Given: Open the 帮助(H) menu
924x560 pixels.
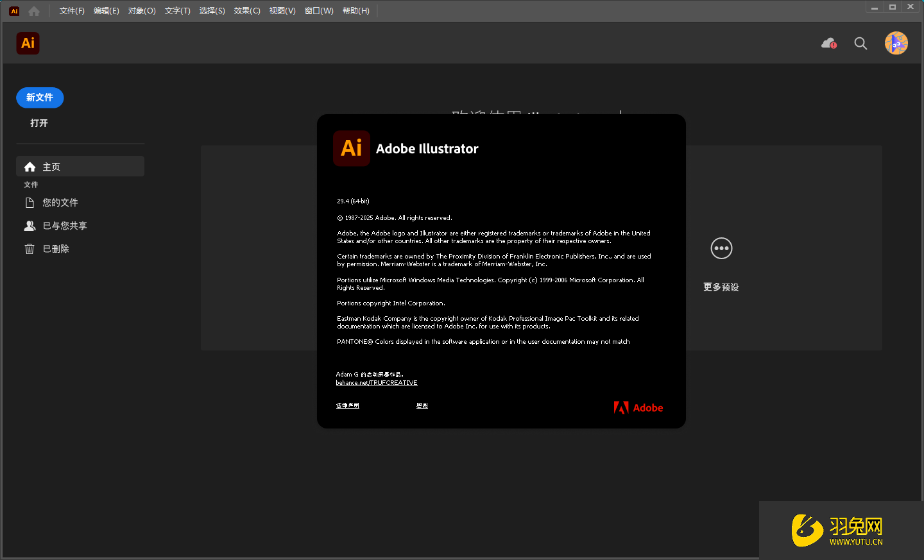Looking at the screenshot, I should tap(356, 11).
